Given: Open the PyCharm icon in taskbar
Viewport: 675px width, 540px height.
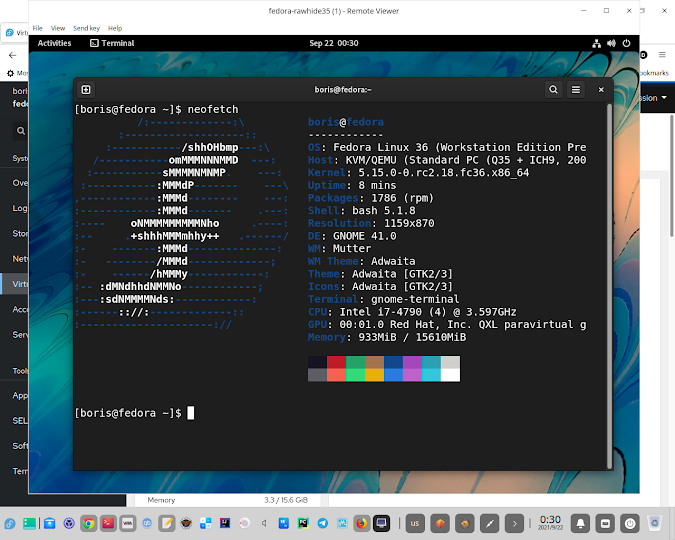Looking at the screenshot, I should [303, 524].
